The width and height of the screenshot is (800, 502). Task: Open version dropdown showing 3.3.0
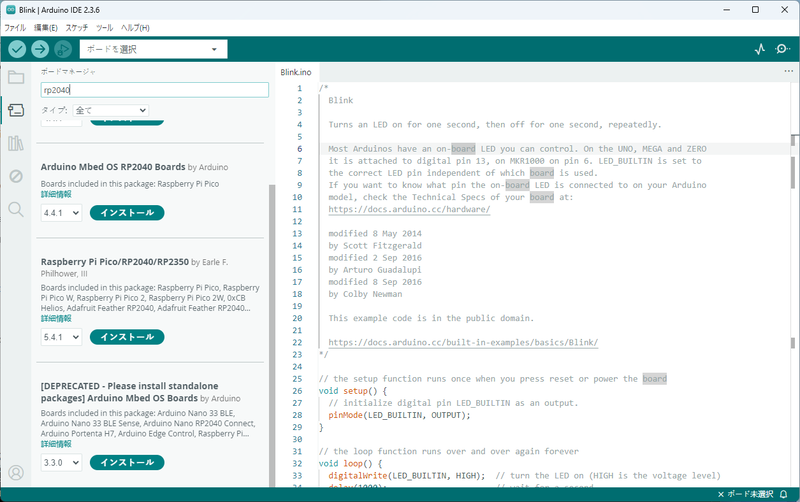click(61, 463)
